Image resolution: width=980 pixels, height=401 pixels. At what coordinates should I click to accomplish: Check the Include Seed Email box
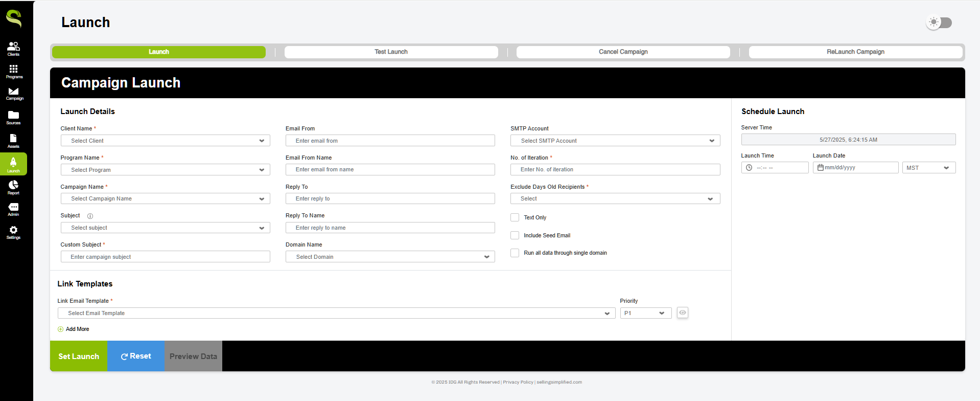point(515,235)
